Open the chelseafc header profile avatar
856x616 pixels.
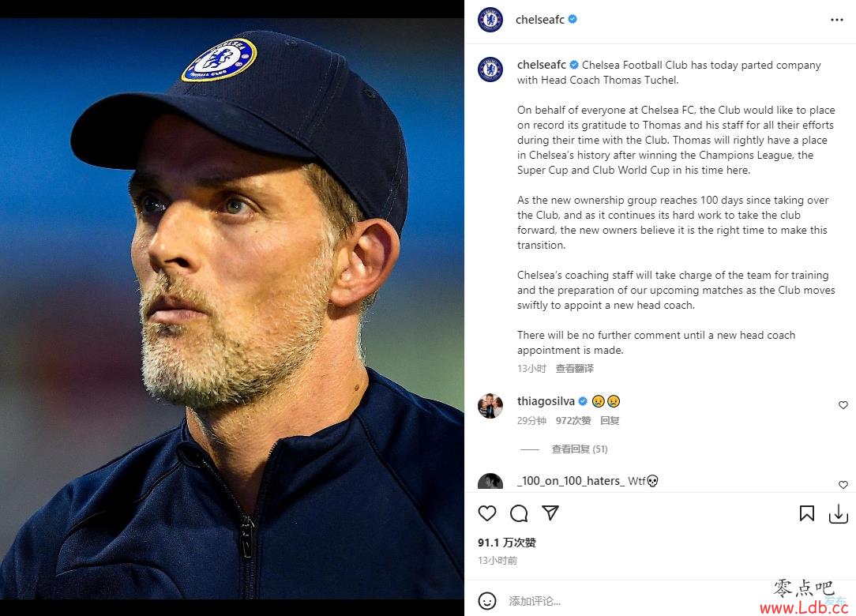[x=490, y=20]
